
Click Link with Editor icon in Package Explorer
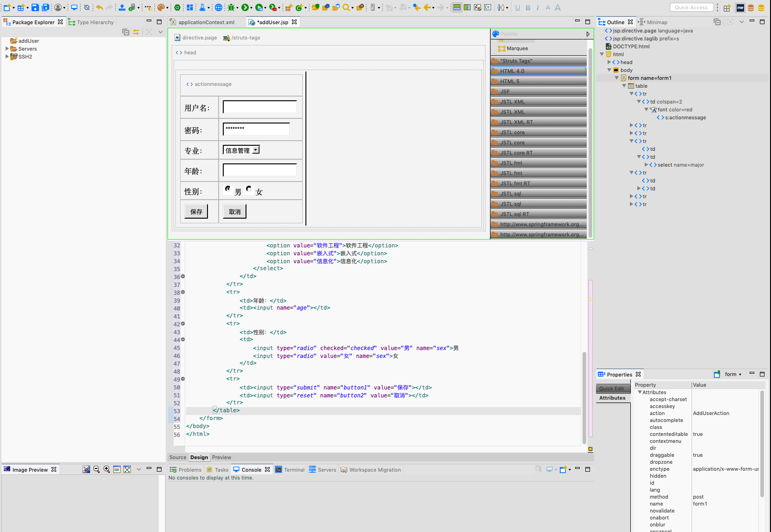coord(136,32)
